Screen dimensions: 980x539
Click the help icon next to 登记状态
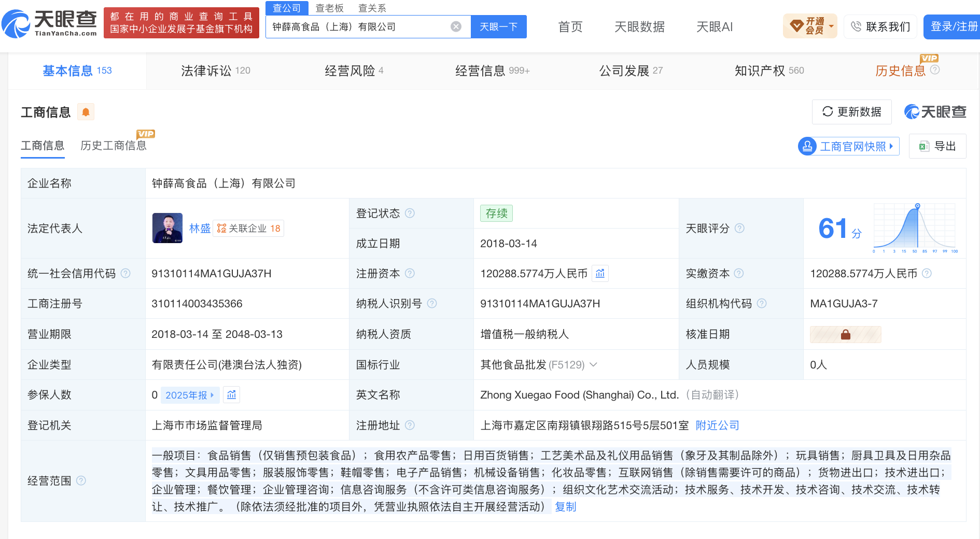coord(410,213)
